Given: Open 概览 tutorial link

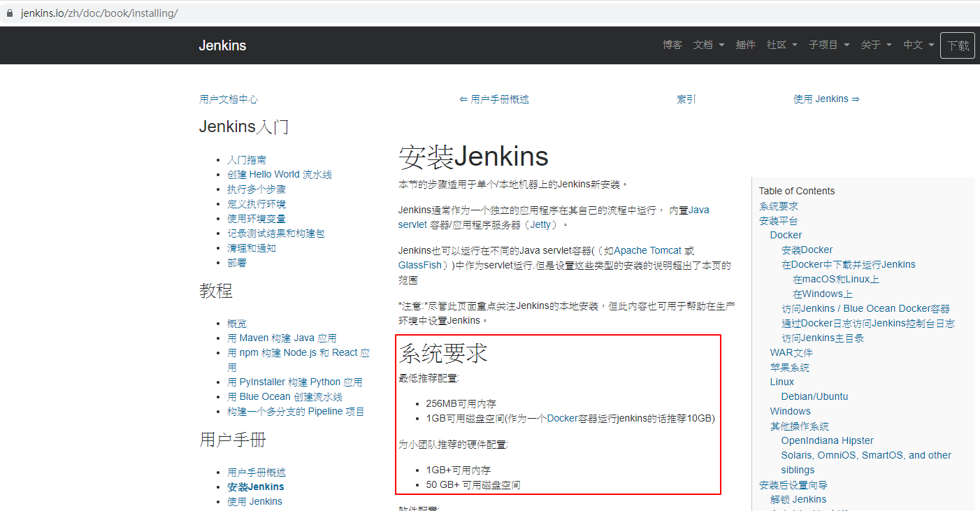Looking at the screenshot, I should (237, 324).
